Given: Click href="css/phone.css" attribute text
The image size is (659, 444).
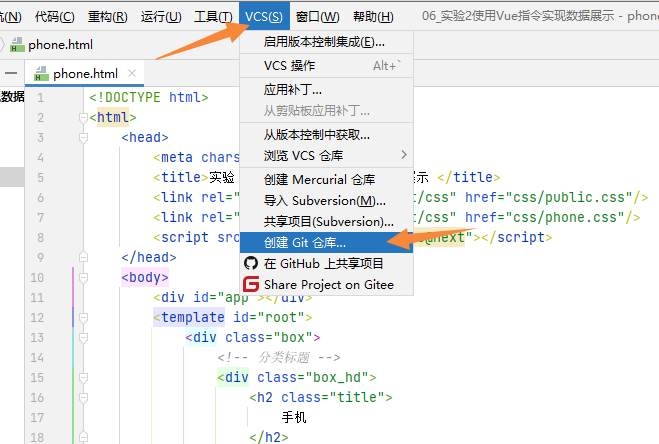Looking at the screenshot, I should pyautogui.click(x=544, y=217).
